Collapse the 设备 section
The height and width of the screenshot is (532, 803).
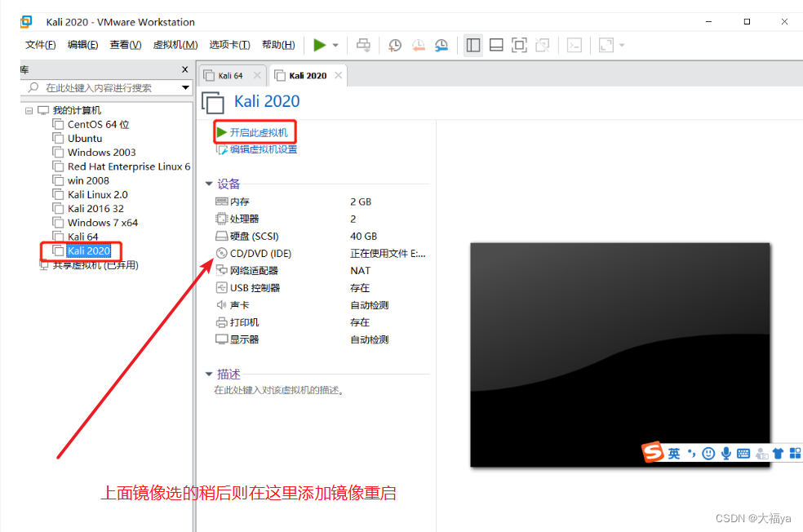point(209,184)
